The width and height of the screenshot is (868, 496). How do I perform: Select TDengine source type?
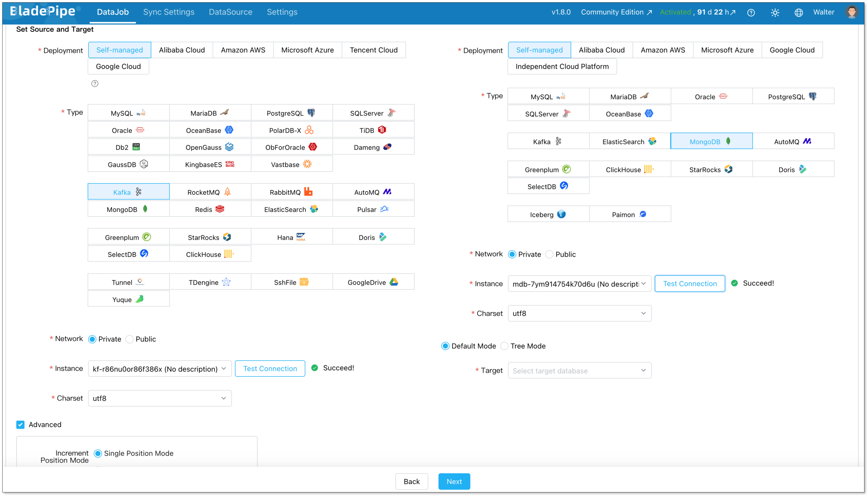(210, 282)
